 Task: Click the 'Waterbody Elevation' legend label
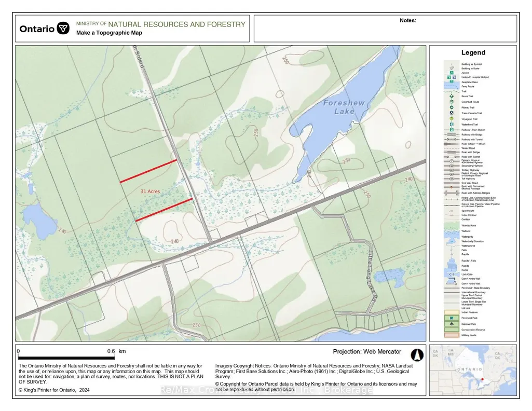pos(472,241)
